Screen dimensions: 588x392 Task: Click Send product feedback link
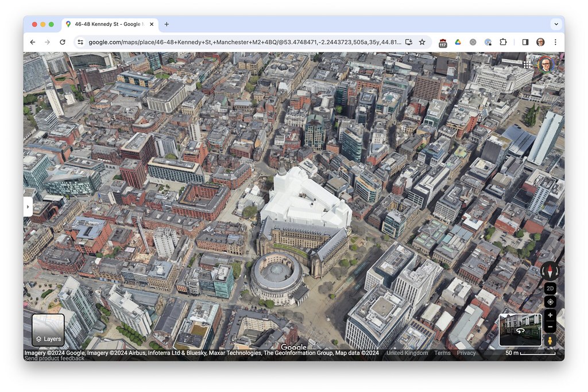(55, 358)
